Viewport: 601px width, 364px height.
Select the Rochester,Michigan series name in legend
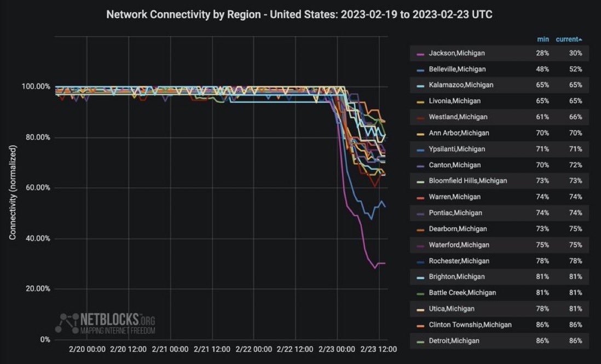(459, 261)
